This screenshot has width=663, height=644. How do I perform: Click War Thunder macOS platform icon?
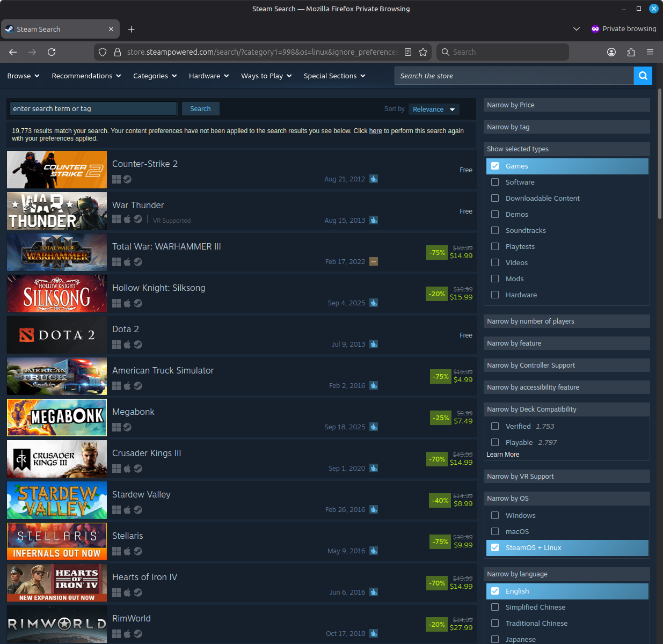tap(127, 219)
